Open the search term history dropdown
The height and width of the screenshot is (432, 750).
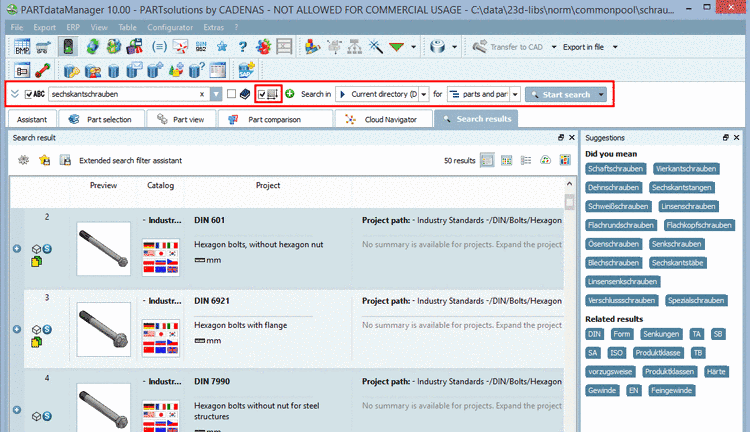(x=216, y=94)
